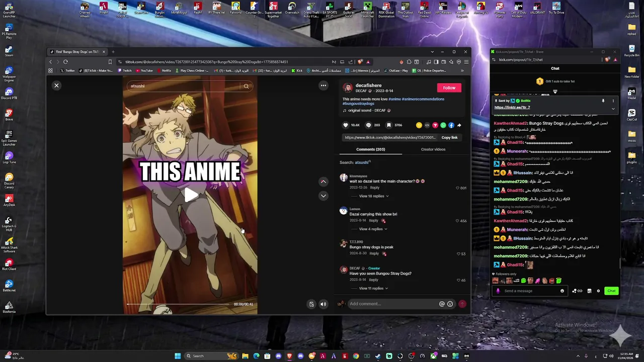Click the search magnifier in TikTok search box

246,86
